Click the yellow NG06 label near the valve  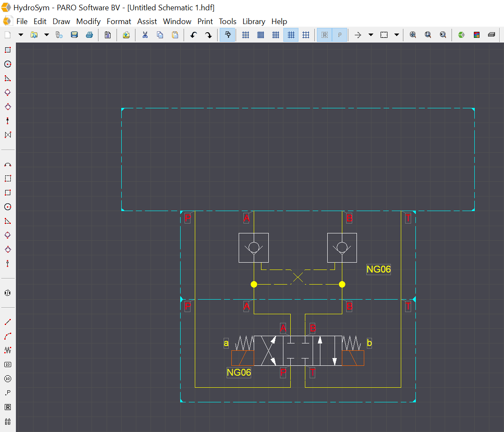(x=239, y=372)
